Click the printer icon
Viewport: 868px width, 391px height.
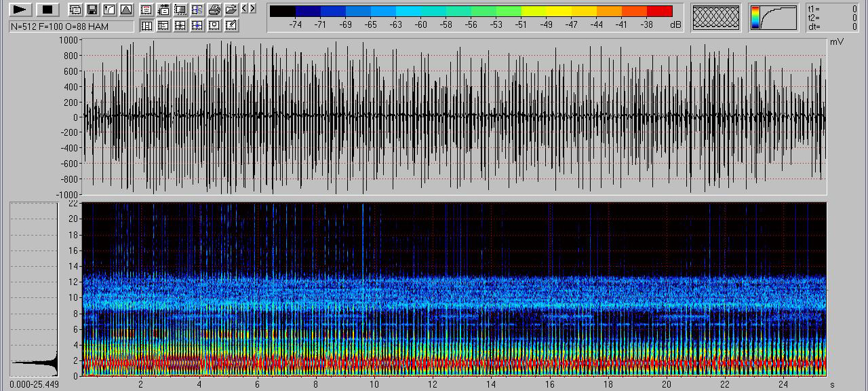point(214,10)
